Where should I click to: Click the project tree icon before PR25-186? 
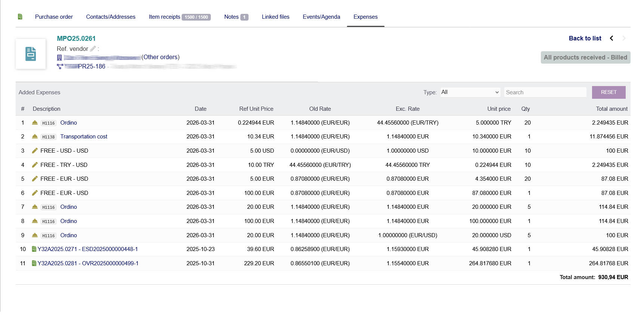(60, 67)
